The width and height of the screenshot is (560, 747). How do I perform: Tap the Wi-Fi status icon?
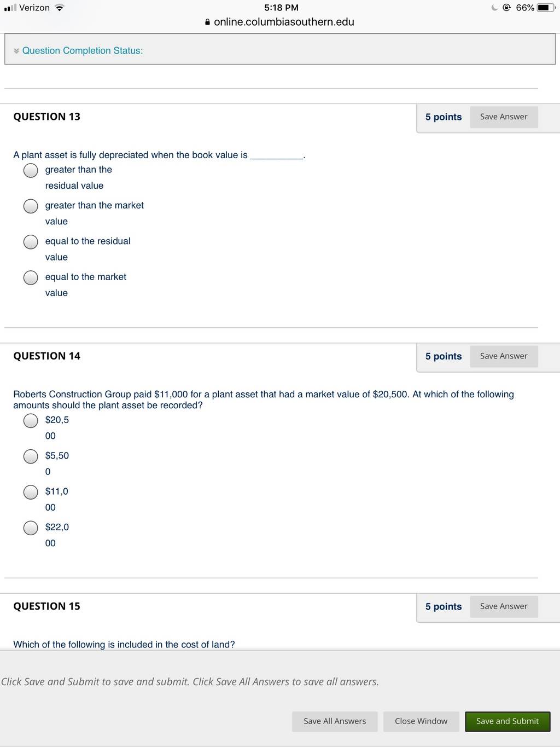(60, 8)
